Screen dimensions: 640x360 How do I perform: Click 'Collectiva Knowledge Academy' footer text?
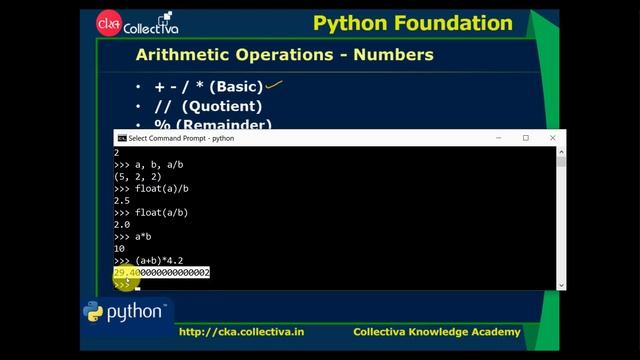point(437,332)
